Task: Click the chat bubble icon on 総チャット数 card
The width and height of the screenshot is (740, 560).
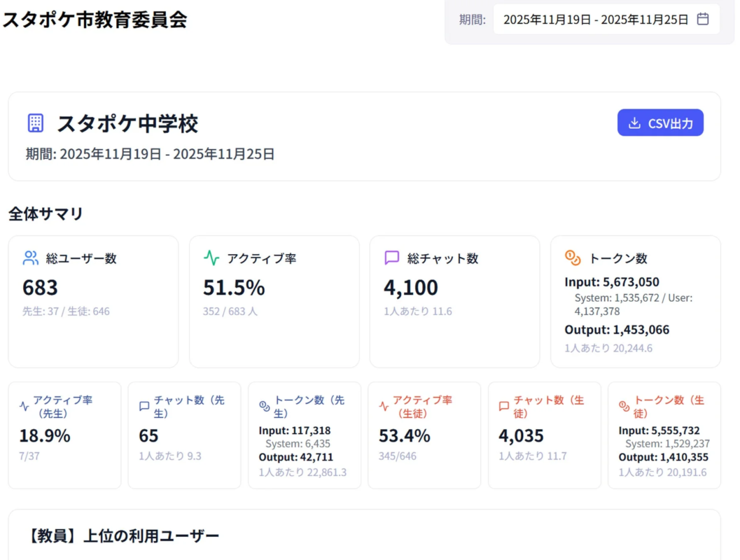Action: 390,258
